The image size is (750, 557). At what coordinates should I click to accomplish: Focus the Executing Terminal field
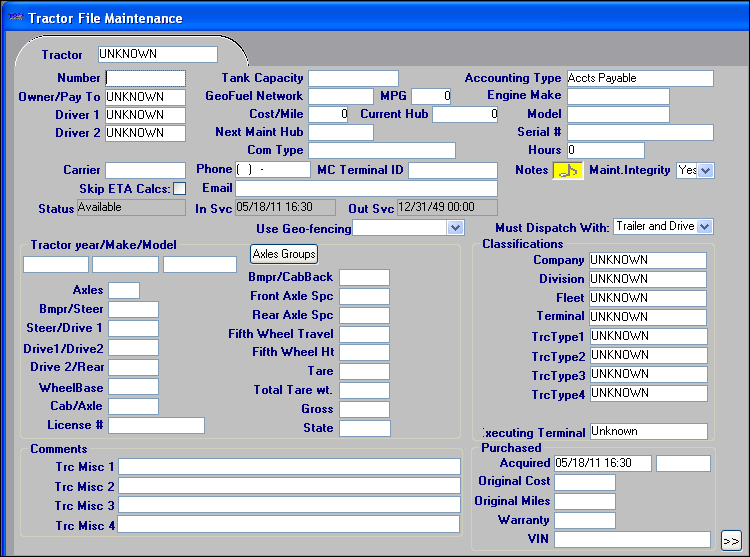[x=647, y=432]
